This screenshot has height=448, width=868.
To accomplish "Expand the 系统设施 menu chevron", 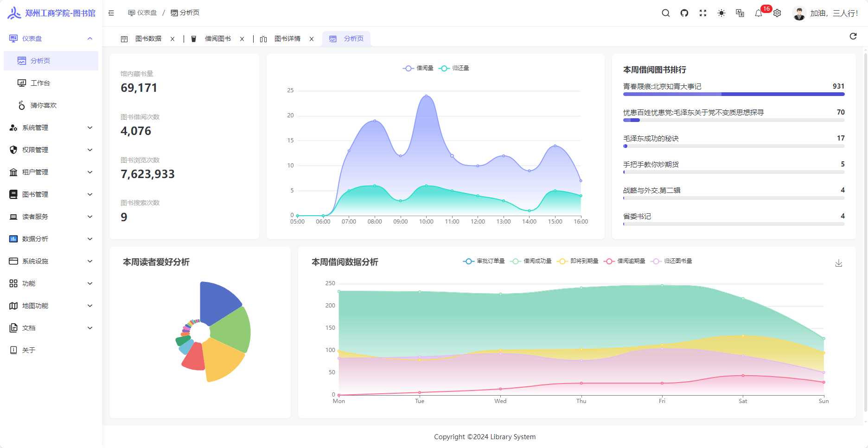I will click(90, 261).
